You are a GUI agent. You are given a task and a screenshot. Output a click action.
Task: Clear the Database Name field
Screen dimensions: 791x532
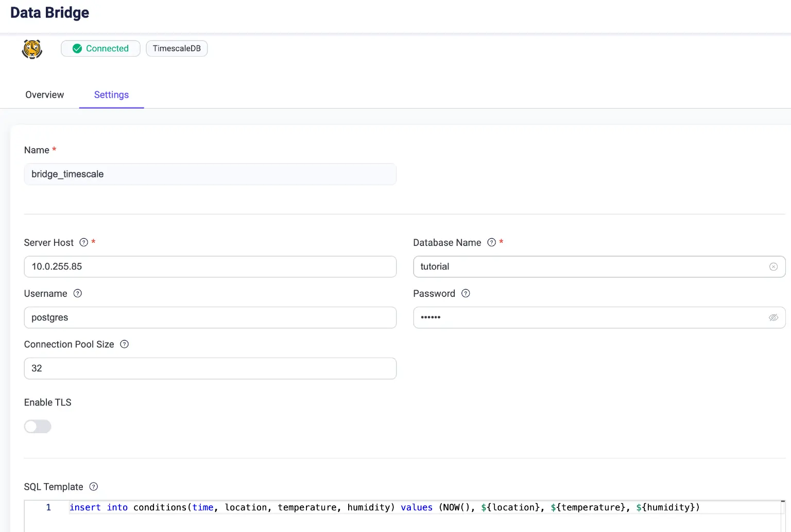[773, 267]
